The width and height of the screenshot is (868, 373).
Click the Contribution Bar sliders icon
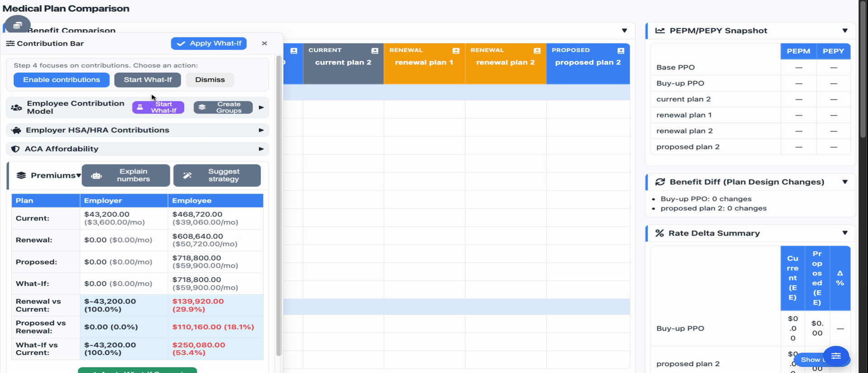tap(10, 43)
